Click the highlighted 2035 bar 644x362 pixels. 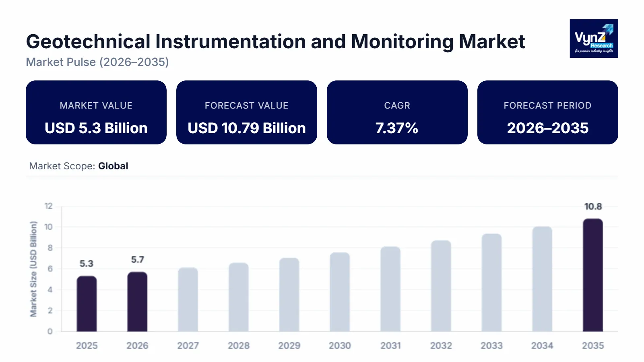593,275
